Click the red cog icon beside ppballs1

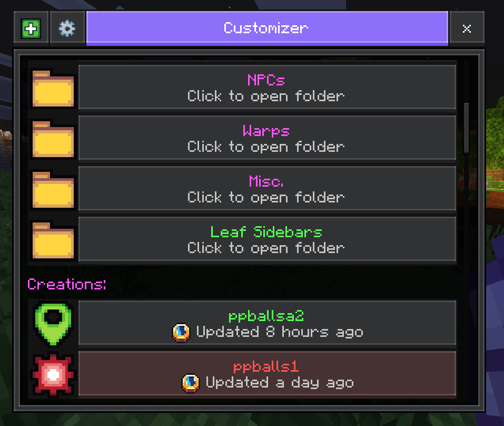pyautogui.click(x=53, y=374)
